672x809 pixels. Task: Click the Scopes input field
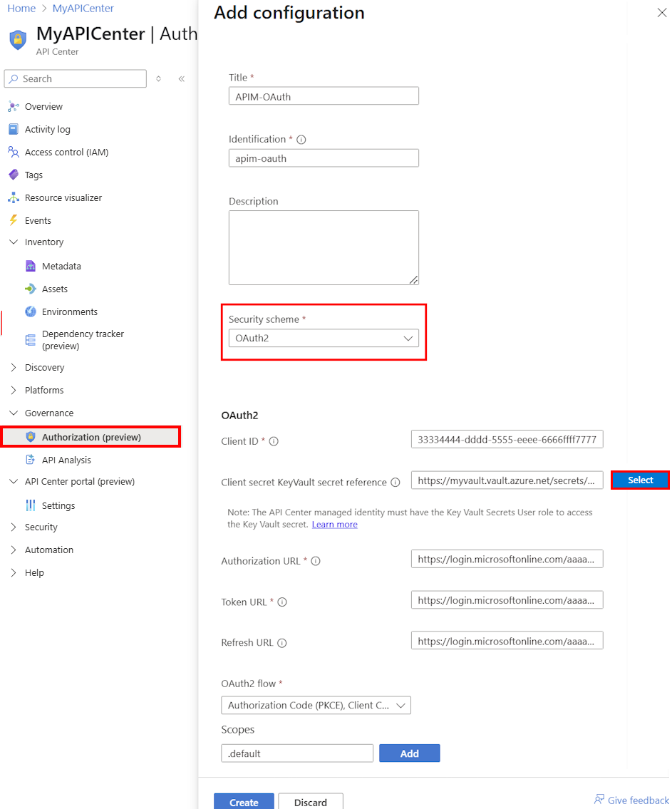(x=297, y=753)
